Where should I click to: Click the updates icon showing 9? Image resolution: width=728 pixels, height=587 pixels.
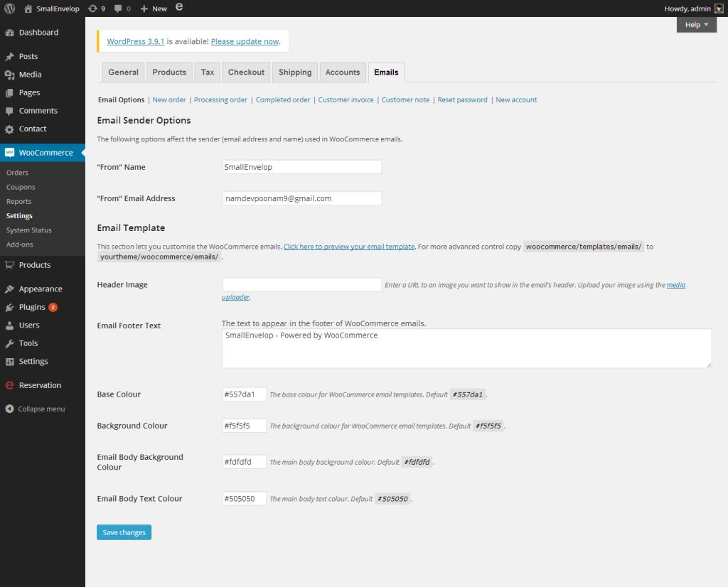[x=92, y=9]
